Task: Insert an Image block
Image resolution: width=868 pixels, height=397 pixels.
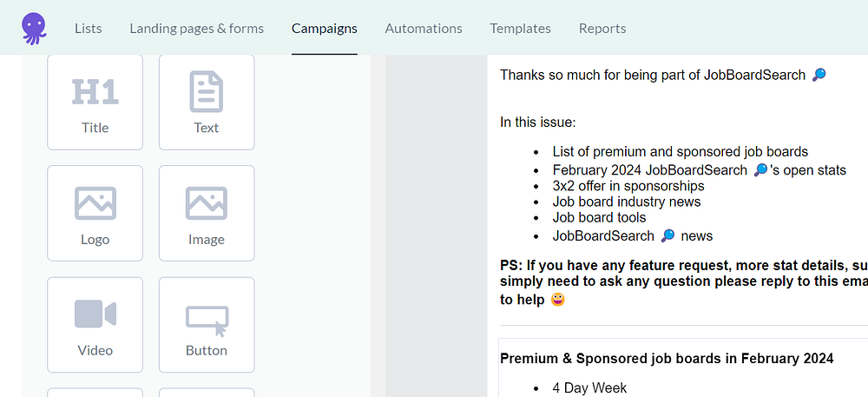Action: coord(207,213)
